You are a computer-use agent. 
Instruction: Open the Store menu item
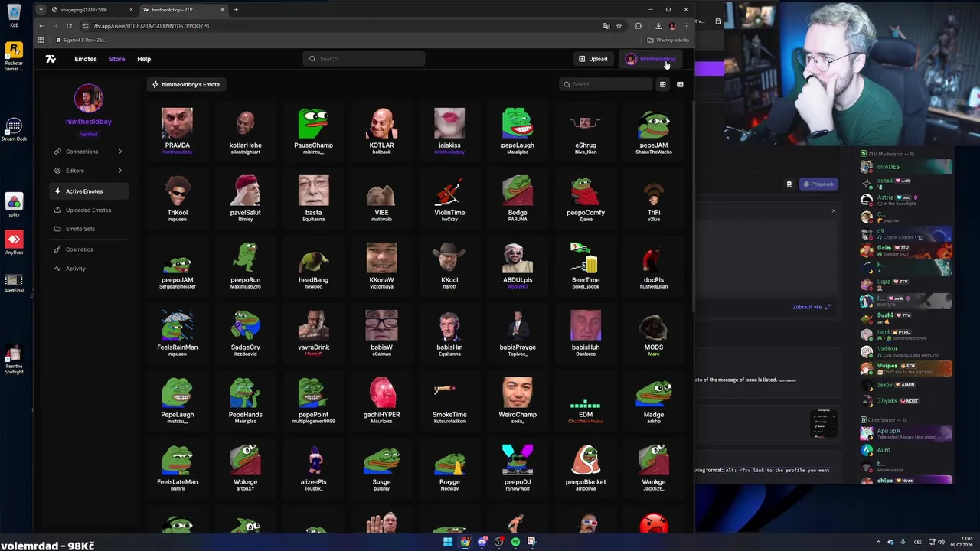(116, 59)
